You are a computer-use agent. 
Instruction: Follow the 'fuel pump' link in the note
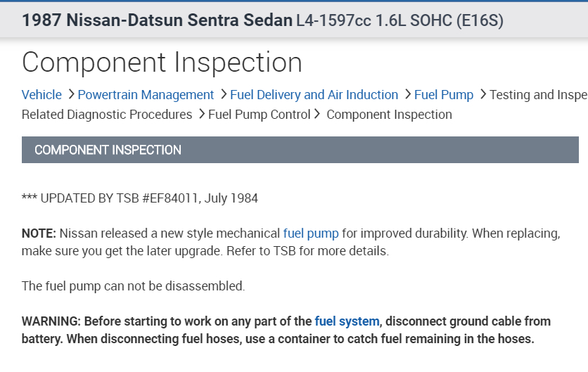click(x=311, y=233)
